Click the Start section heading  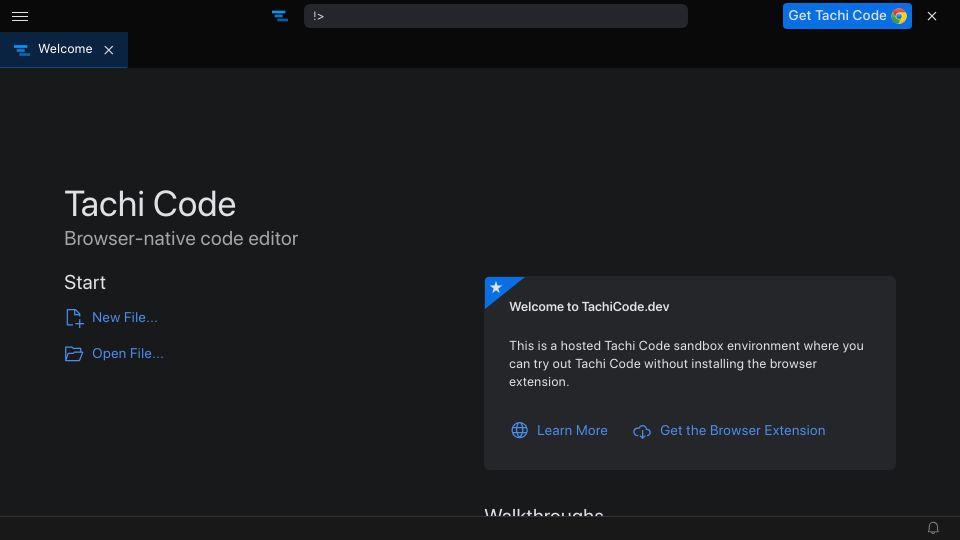84,282
